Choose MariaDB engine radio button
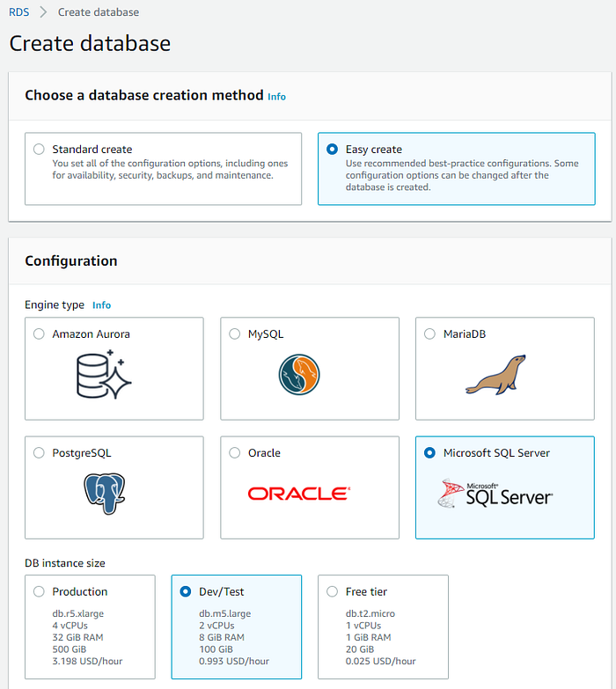Viewport: 616px width, 689px height. coord(429,334)
